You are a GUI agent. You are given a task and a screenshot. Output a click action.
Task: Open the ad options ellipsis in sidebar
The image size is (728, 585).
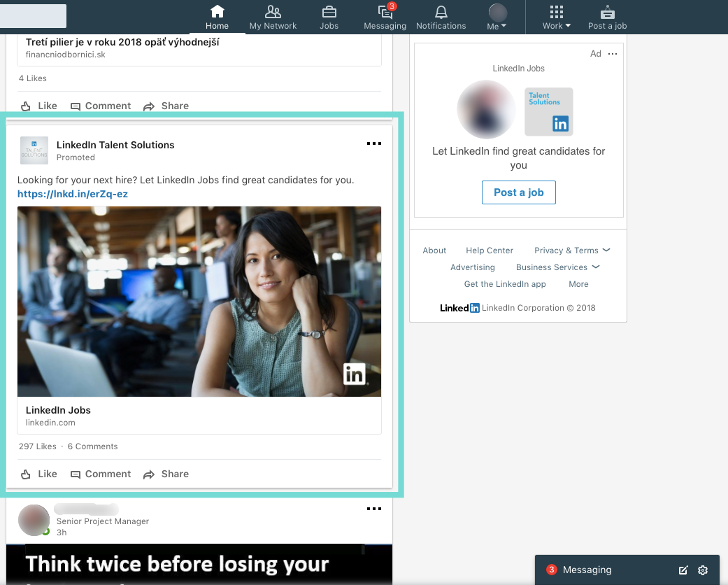click(x=613, y=53)
